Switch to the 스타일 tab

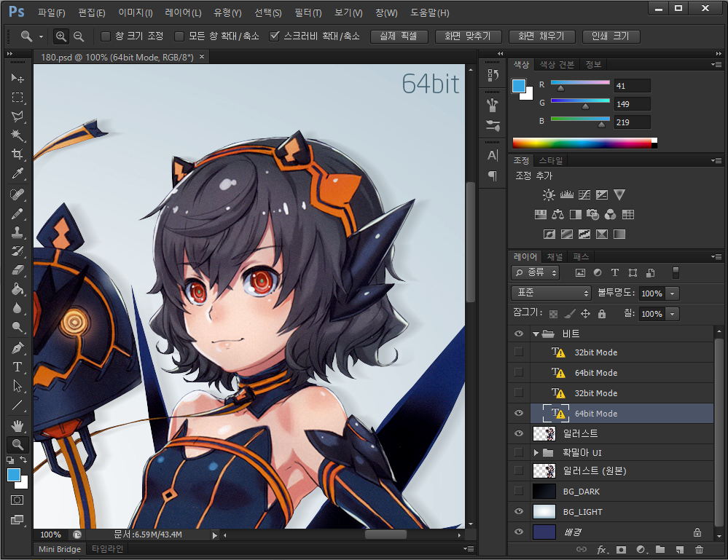(551, 160)
